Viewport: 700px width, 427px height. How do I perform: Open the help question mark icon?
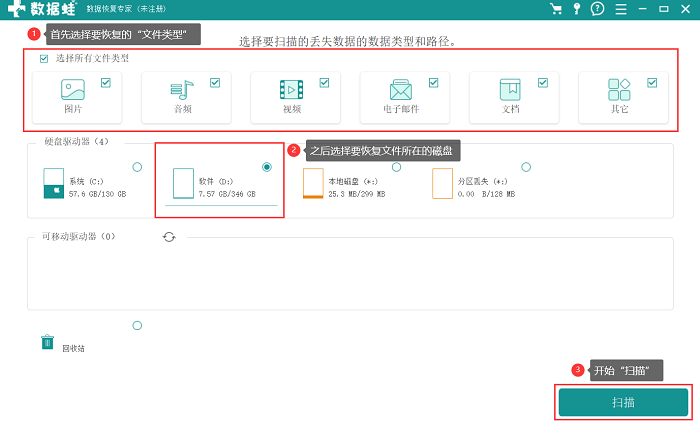(x=597, y=8)
